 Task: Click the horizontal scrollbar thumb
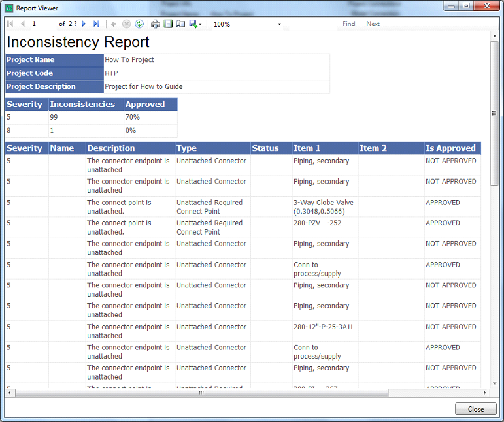coord(201,393)
